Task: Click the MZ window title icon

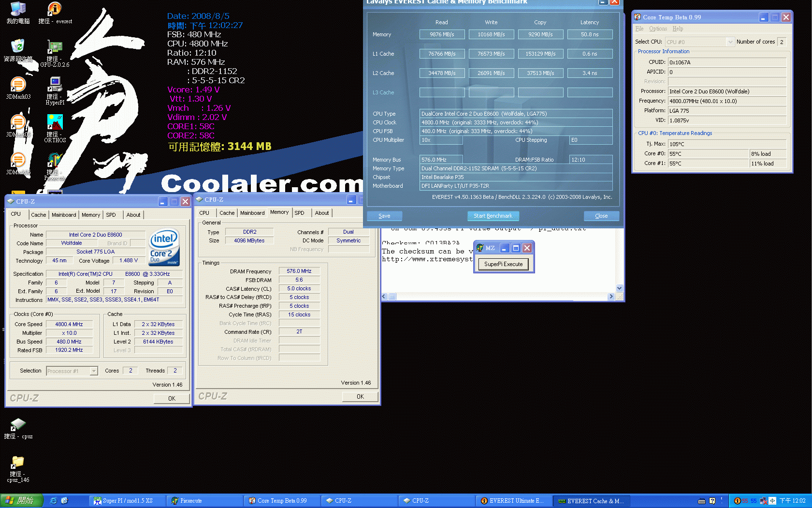Action: pyautogui.click(x=480, y=248)
